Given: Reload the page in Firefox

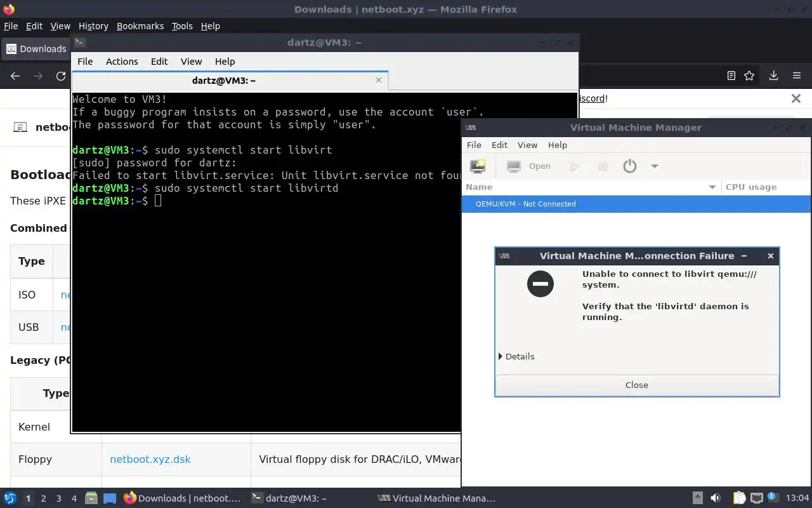Looking at the screenshot, I should (61, 76).
